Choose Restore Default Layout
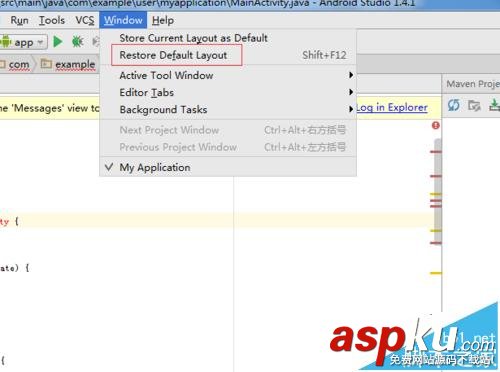 (228, 55)
